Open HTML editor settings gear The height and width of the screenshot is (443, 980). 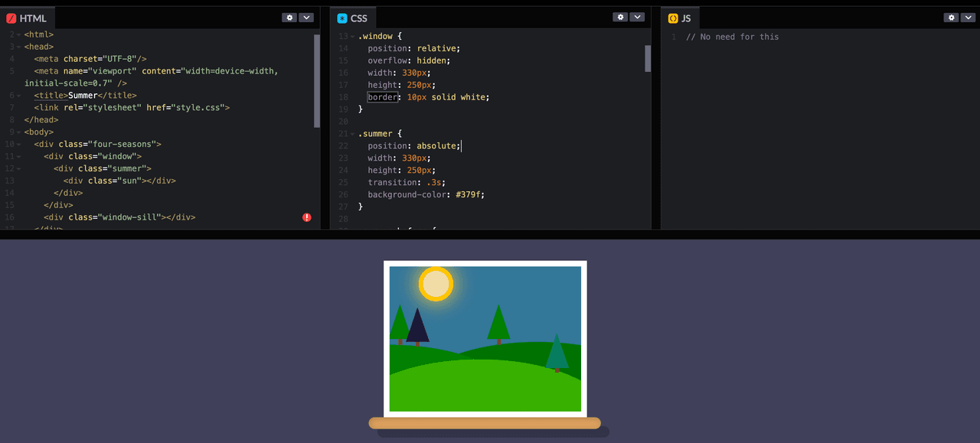pos(289,18)
